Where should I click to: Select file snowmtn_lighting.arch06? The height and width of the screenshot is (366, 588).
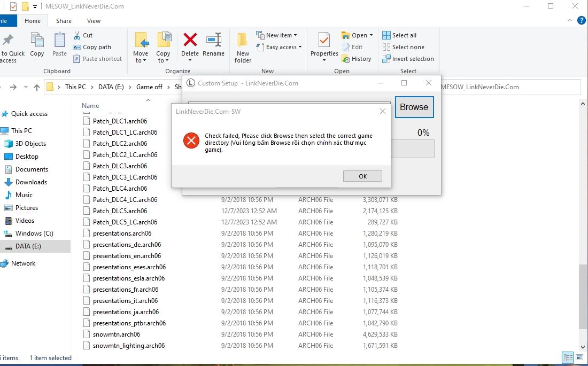click(x=129, y=345)
